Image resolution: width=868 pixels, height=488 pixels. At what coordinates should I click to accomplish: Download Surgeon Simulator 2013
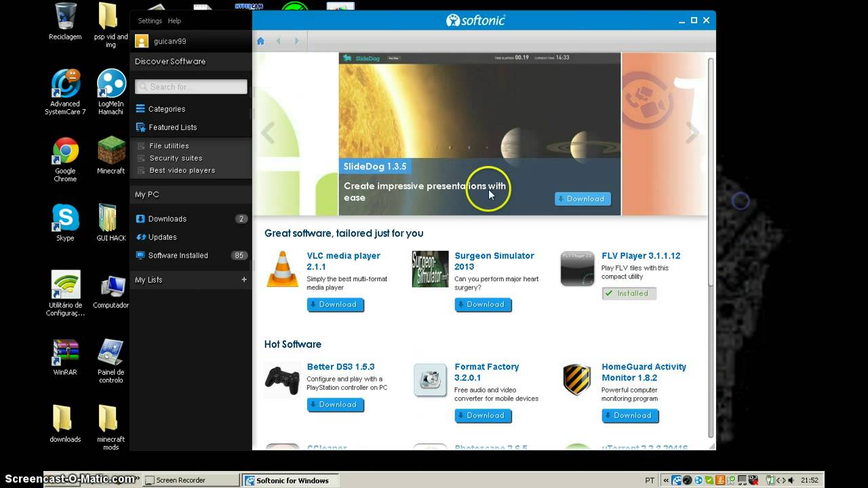pos(483,305)
